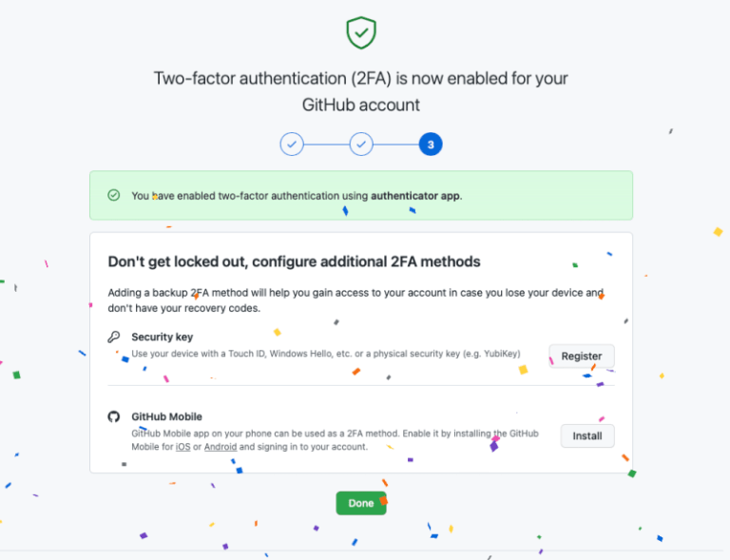Click the Security key icon

(114, 337)
